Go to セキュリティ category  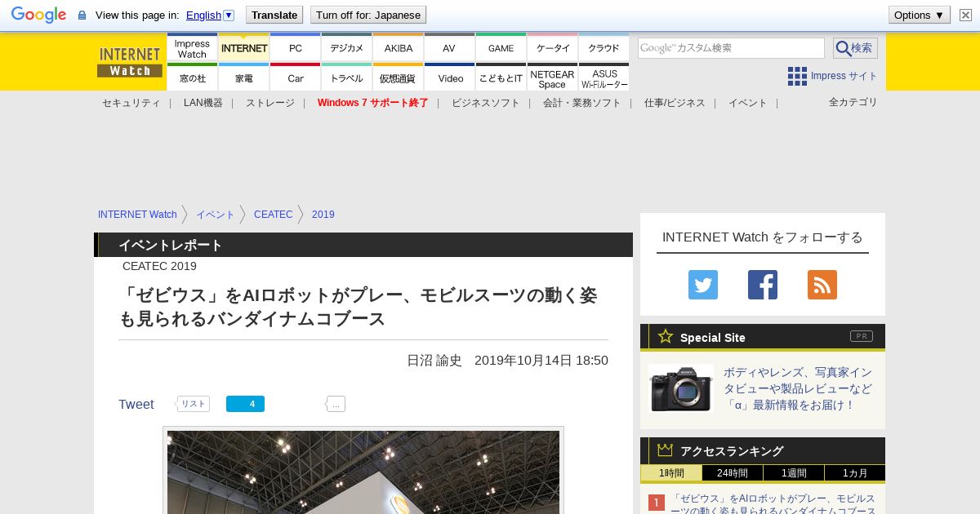[x=131, y=103]
